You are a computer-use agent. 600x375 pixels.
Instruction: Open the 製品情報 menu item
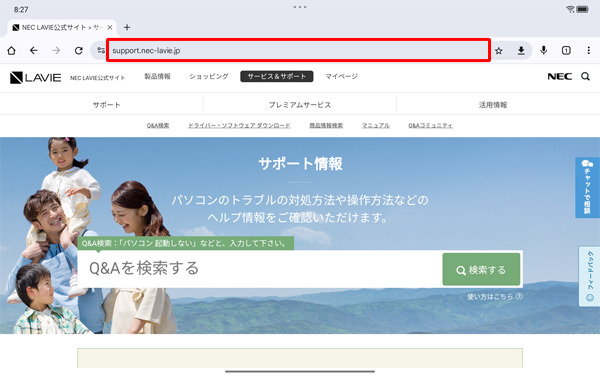[157, 77]
